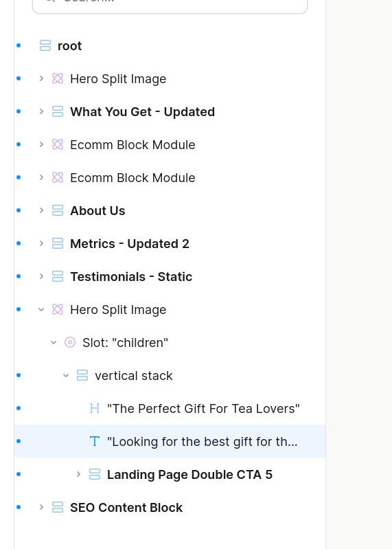
Task: Click the component icon of first Hero Split Image
Action: tap(58, 78)
